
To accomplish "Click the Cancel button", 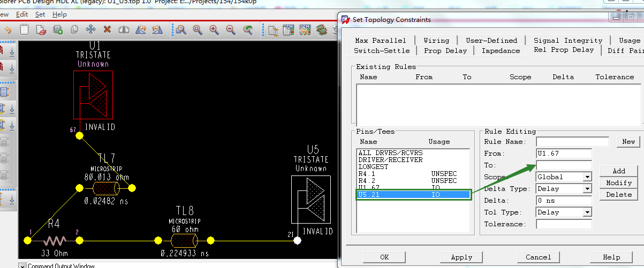I will click(x=538, y=257).
